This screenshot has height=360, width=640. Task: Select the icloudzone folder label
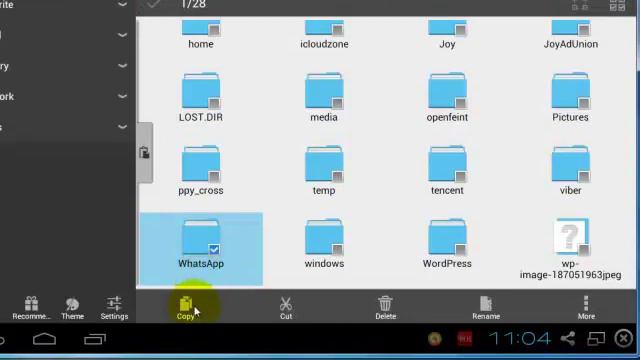click(x=324, y=44)
